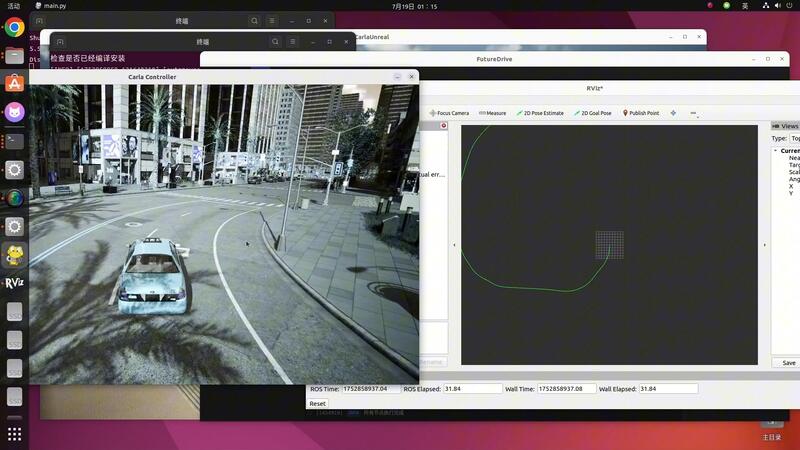Launch Google Chrome from the dock
This screenshot has width=800, height=450.
coord(14,28)
